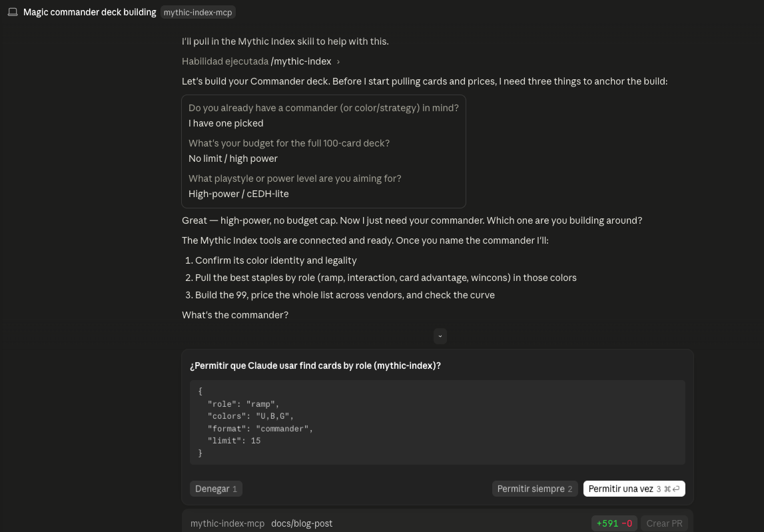Open the +591 -0 diff stats
The image size is (764, 532).
[614, 523]
